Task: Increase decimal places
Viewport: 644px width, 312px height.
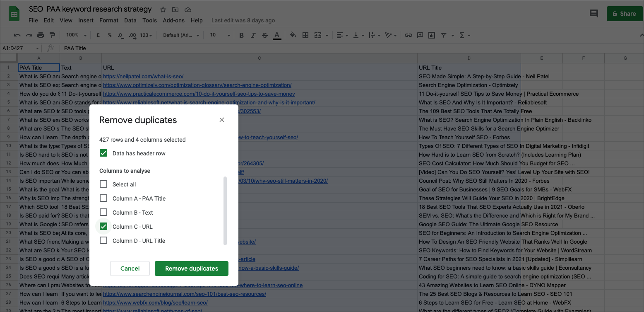Action: [132, 35]
